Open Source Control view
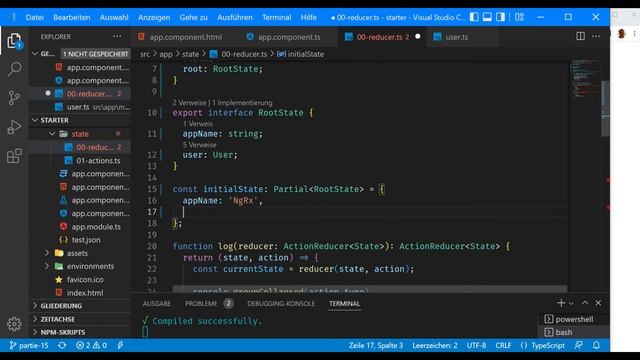Viewport: 640px width, 360px height. click(14, 98)
